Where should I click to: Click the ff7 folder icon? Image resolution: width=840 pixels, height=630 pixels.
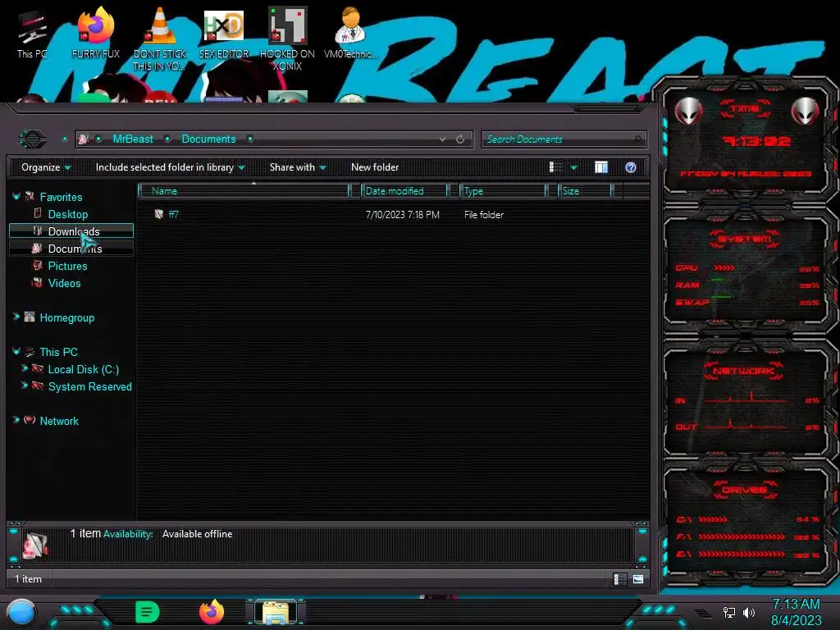point(159,214)
